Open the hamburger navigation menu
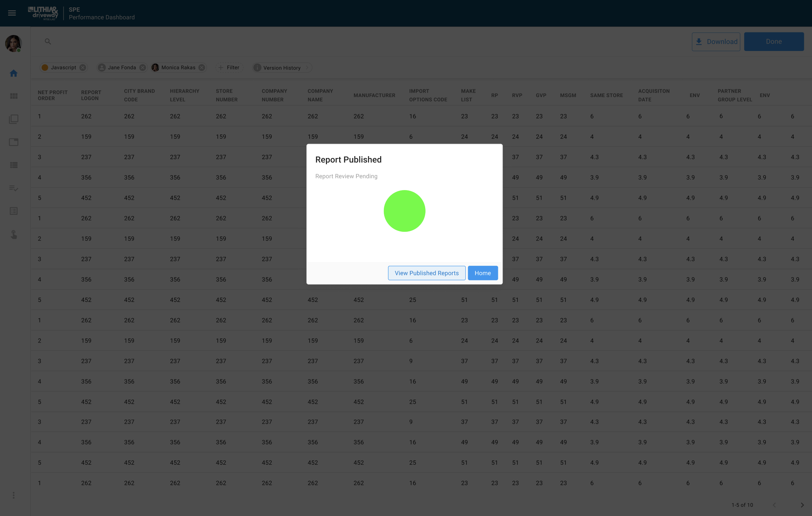Viewport: 812px width, 516px height. tap(12, 13)
